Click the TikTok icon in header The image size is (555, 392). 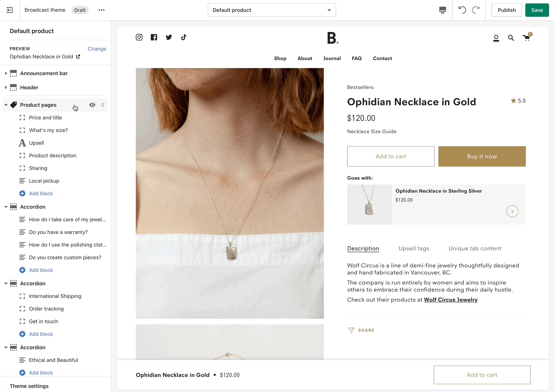point(184,37)
